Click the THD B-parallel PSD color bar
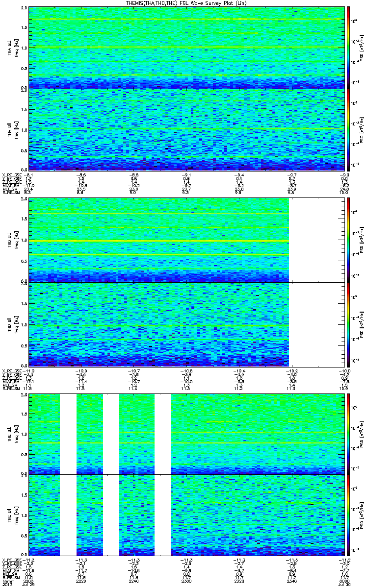Viewport: 368px width, 588px height. tap(348, 324)
